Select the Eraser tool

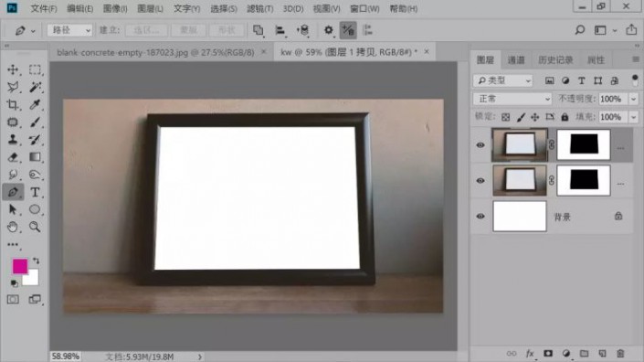coord(13,157)
